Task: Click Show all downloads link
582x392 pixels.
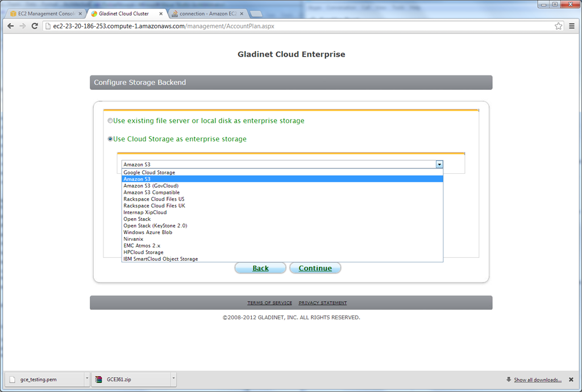Action: coord(538,380)
